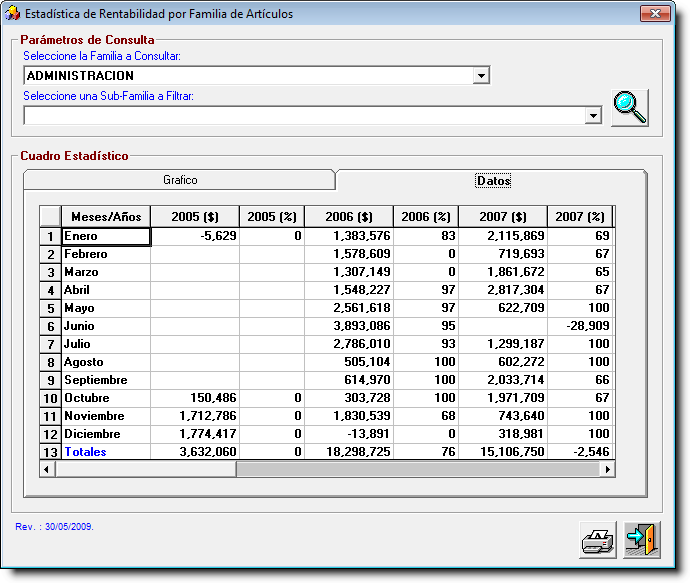Click the 505,104 value in Agosto row
The width and height of the screenshot is (690, 583).
point(349,362)
